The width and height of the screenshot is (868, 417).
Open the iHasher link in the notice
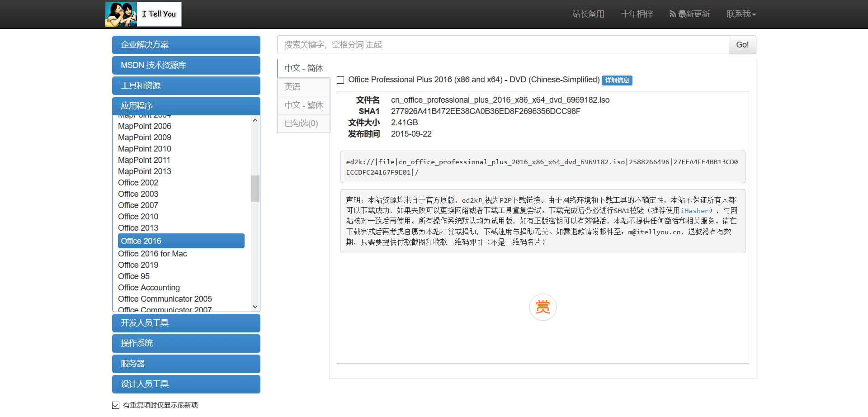[695, 211]
